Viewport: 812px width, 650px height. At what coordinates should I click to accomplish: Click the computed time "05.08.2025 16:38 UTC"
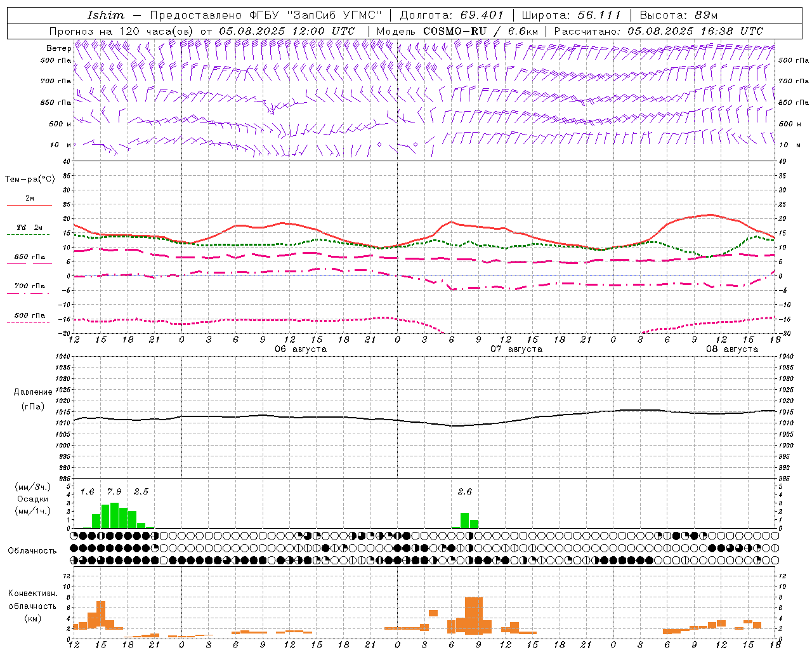pyautogui.click(x=695, y=31)
